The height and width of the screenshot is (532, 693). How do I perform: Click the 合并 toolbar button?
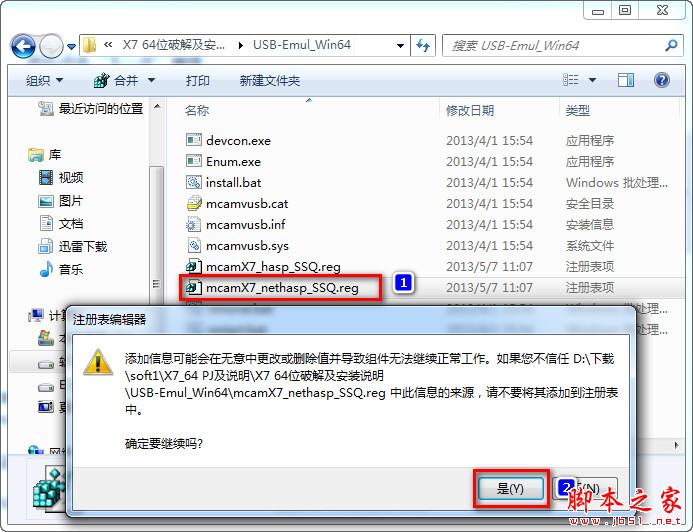pos(116,80)
